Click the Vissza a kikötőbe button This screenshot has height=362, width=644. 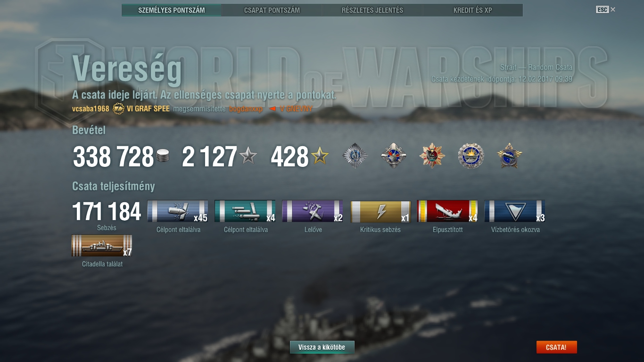coord(322,347)
